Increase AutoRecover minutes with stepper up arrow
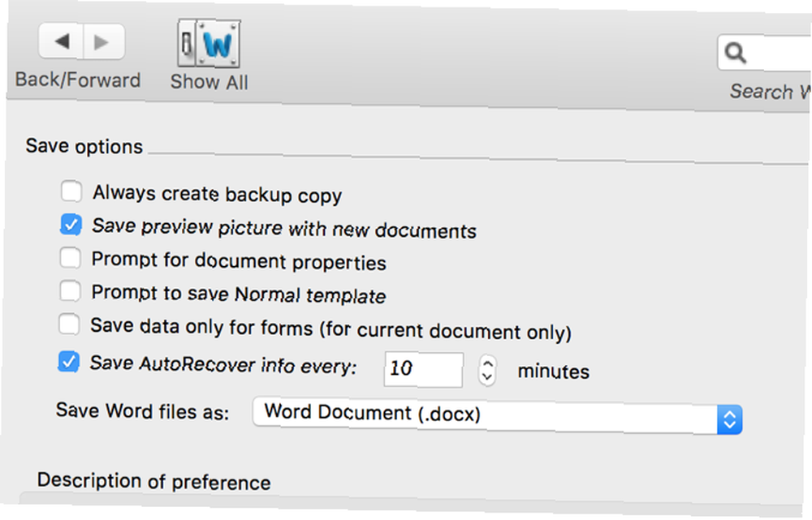The width and height of the screenshot is (812, 520). (486, 363)
